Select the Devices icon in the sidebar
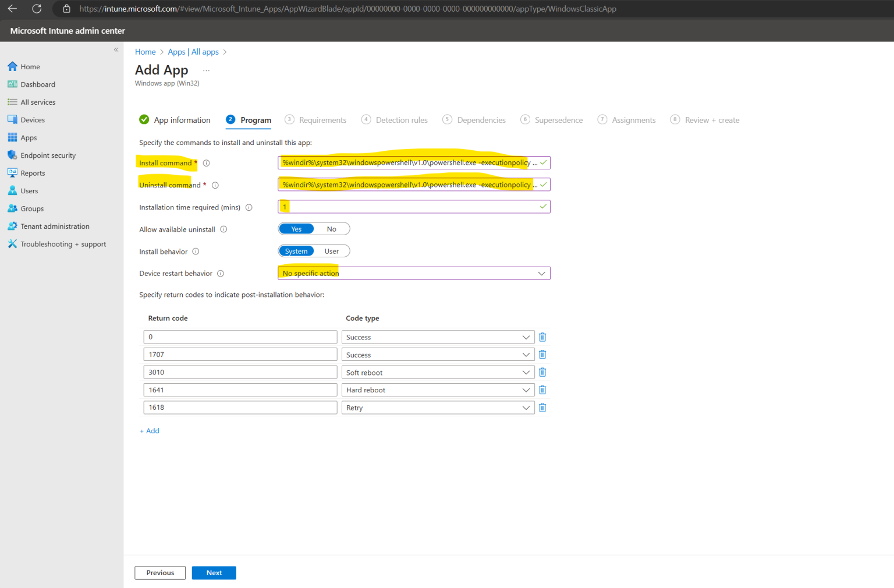 click(x=32, y=119)
